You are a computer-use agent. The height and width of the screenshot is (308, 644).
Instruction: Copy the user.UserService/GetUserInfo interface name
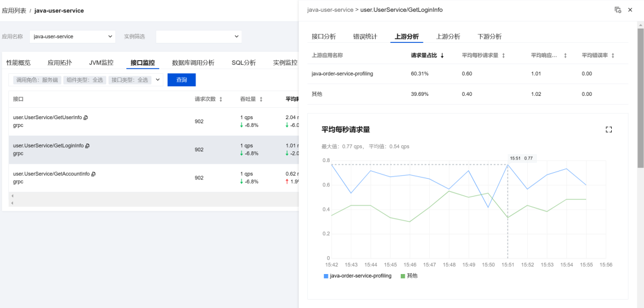tap(85, 117)
